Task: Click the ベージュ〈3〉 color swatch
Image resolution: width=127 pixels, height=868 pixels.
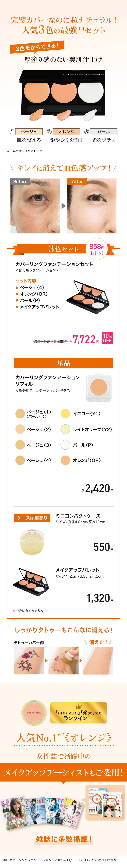Action: point(20,445)
